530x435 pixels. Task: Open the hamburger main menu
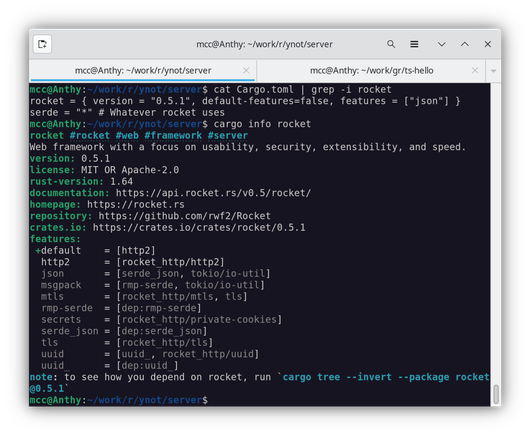point(414,44)
